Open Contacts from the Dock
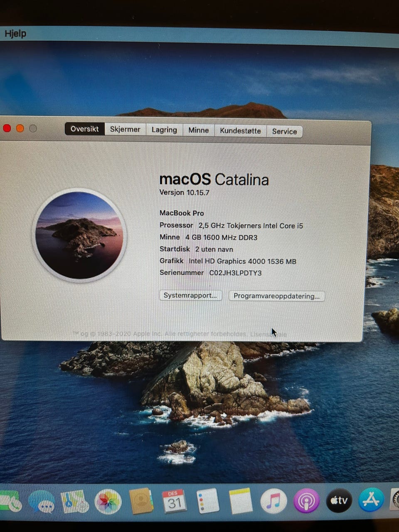Image resolution: width=399 pixels, height=532 pixels. click(x=141, y=501)
